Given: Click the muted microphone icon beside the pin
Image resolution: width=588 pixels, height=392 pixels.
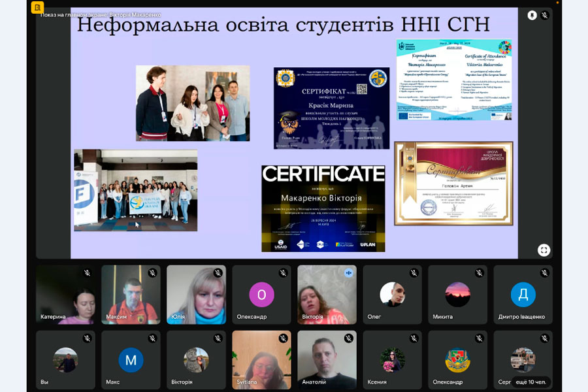Looking at the screenshot, I should (x=545, y=16).
